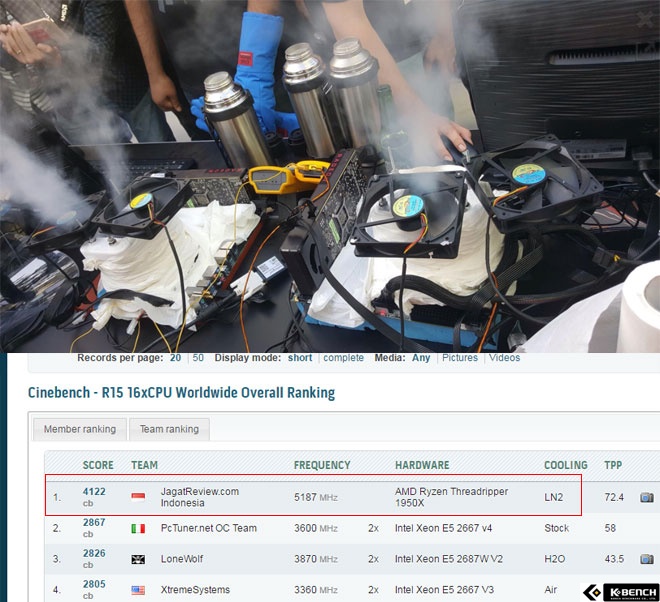Image resolution: width=660 pixels, height=602 pixels.
Task: Click the TEAM column header
Action: (x=144, y=465)
